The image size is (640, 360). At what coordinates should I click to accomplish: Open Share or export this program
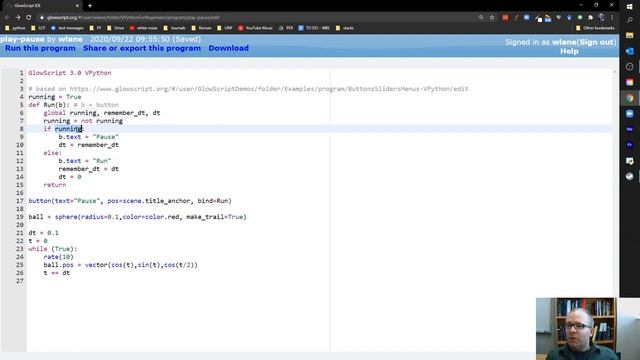coord(142,48)
